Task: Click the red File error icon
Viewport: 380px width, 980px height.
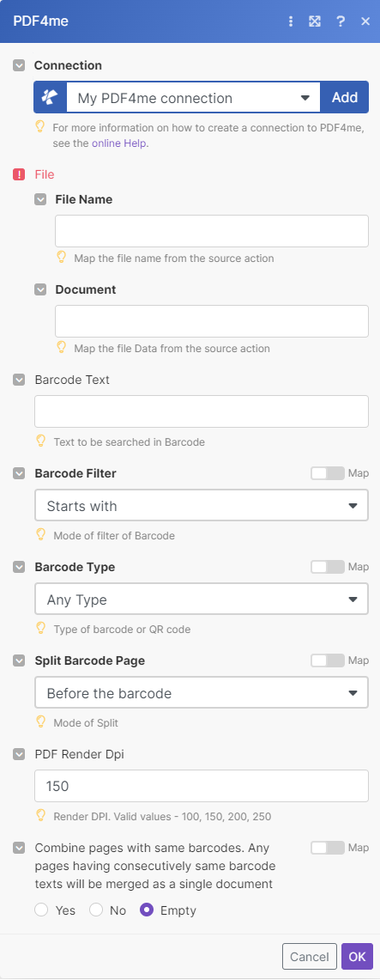Action: (x=19, y=174)
